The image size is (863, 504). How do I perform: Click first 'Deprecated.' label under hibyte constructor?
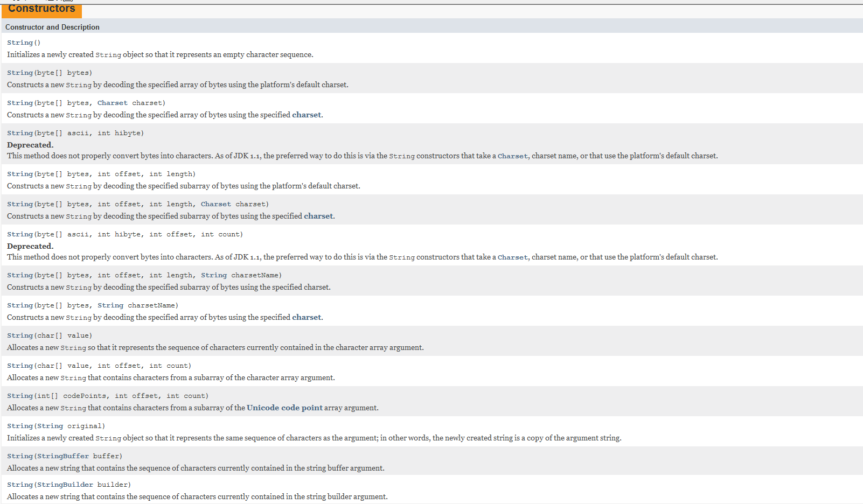[x=30, y=145]
